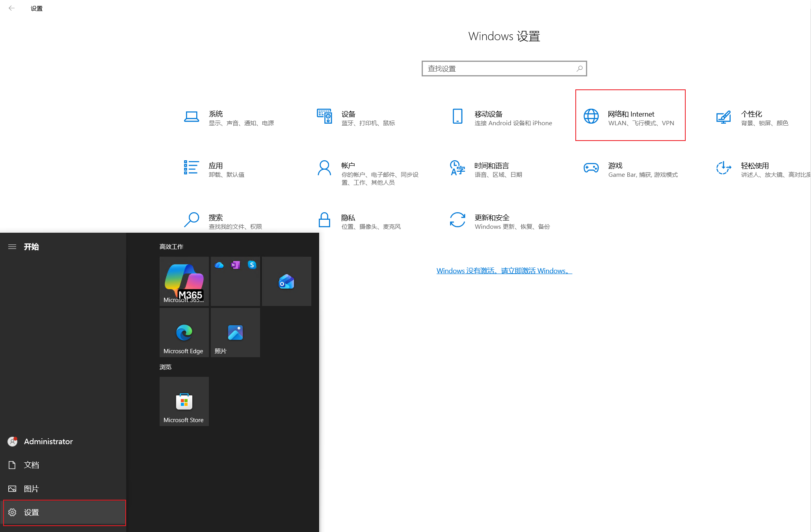The height and width of the screenshot is (532, 811).
Task: Launch Microsoft Edge tile
Action: (x=184, y=333)
